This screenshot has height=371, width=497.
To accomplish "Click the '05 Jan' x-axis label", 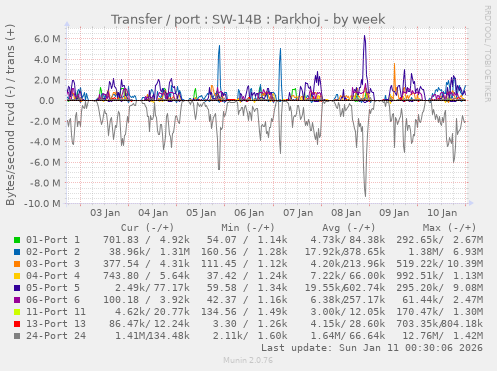I will tap(201, 213).
